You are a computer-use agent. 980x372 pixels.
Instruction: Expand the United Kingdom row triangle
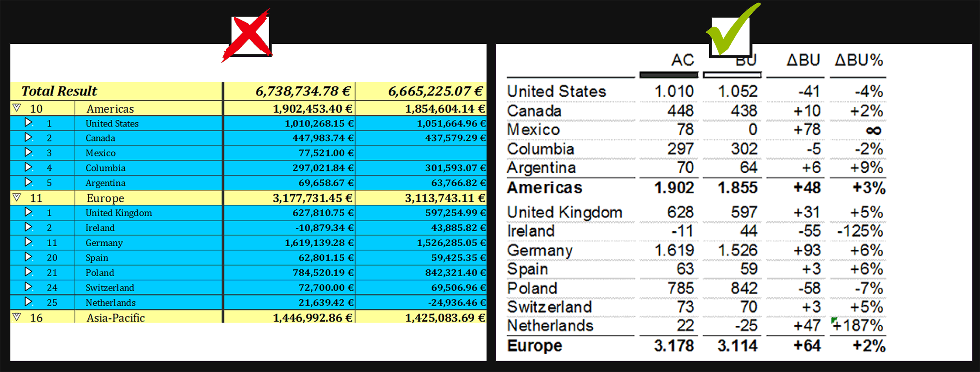click(28, 212)
